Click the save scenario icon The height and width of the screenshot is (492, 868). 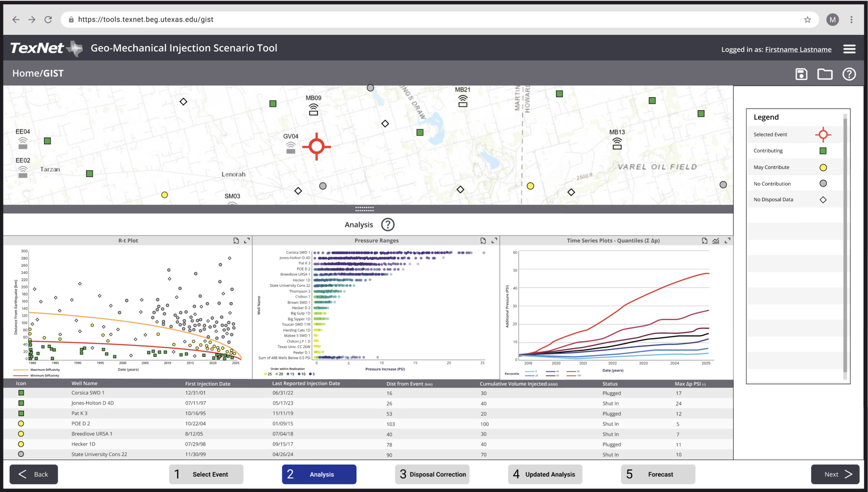tap(801, 74)
